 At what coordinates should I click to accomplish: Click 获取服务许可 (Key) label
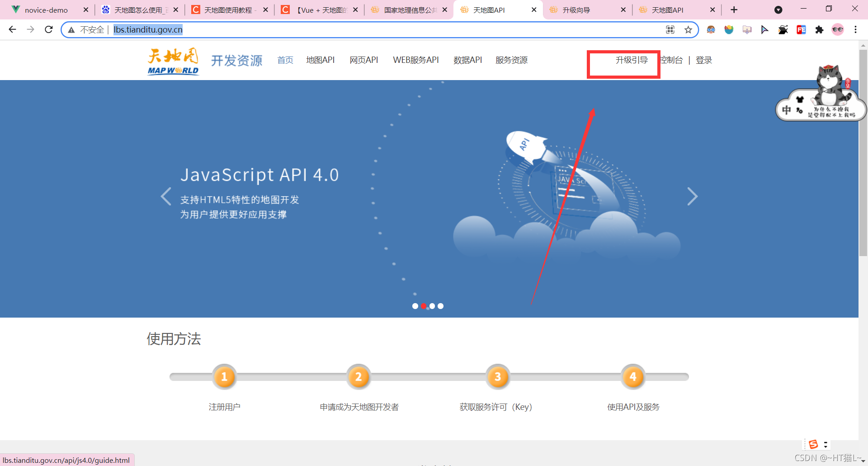point(496,407)
